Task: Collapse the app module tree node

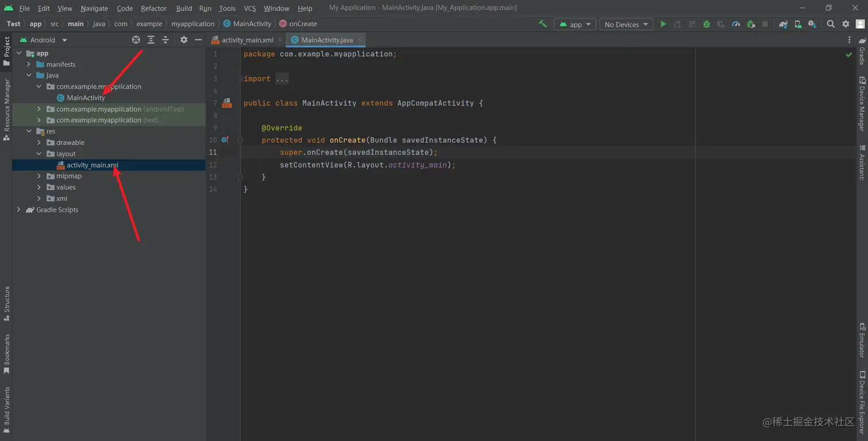Action: point(19,53)
